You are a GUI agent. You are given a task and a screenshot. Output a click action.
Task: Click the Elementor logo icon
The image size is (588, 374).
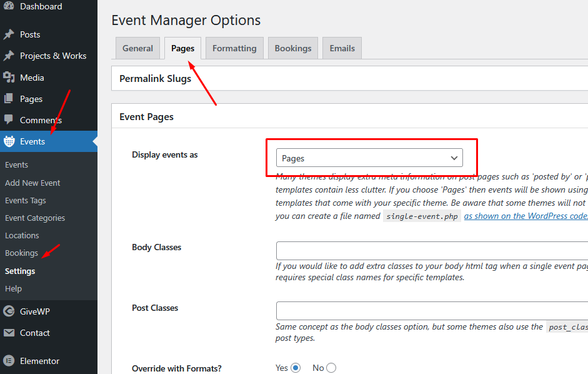click(9, 361)
